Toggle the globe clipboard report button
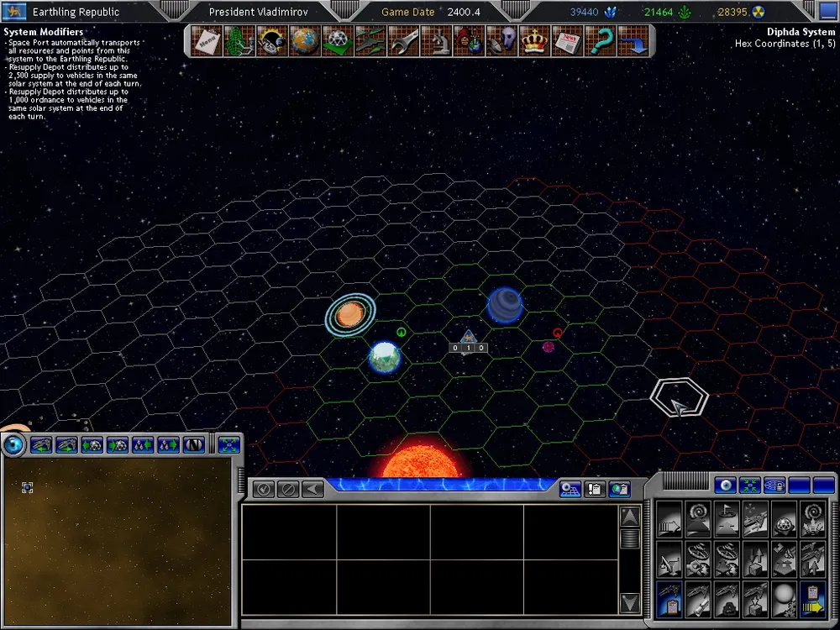The image size is (840, 630). [x=620, y=489]
